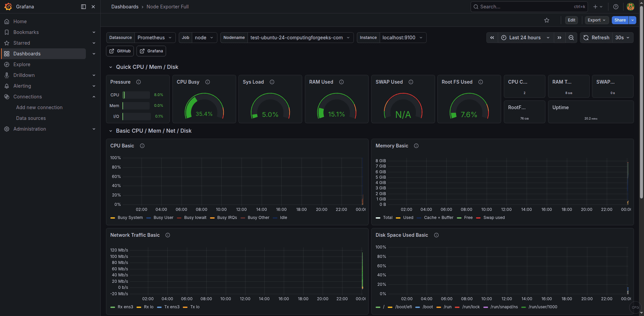Click the Administration gear icon
The height and width of the screenshot is (316, 644).
click(x=7, y=129)
